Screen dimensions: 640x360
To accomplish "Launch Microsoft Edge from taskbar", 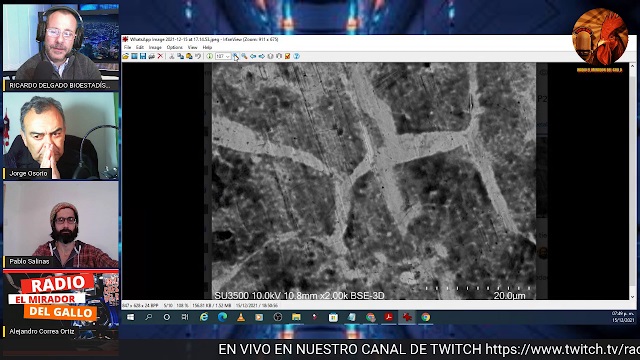I will [x=222, y=317].
